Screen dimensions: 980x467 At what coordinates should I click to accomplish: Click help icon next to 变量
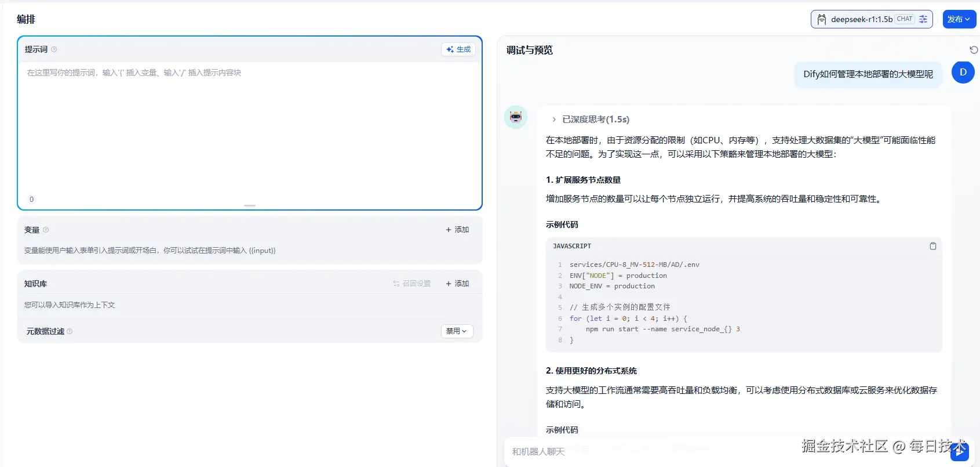[46, 230]
